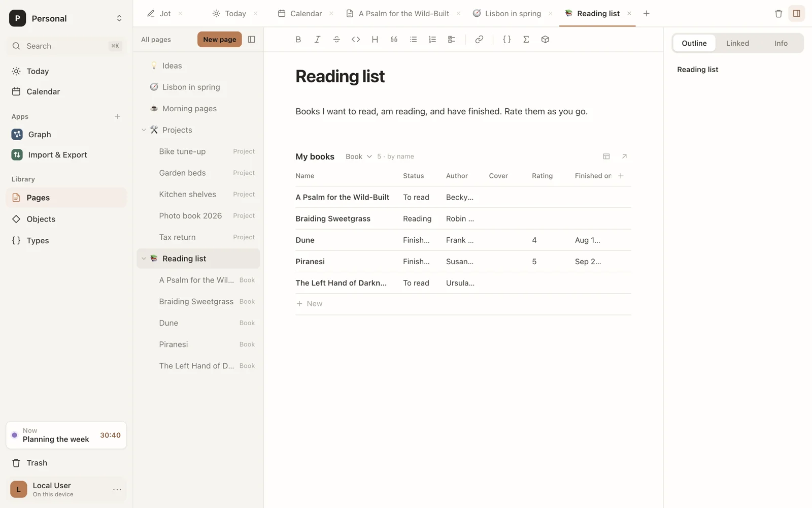Toggle the page list panel icon
812x508 pixels.
[251, 39]
